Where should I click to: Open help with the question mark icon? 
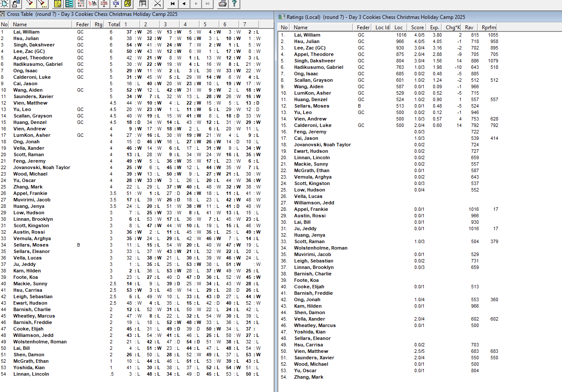tap(234, 4)
